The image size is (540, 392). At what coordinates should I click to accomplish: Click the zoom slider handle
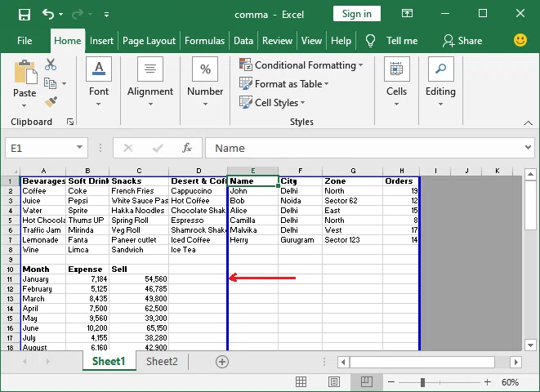[423, 382]
